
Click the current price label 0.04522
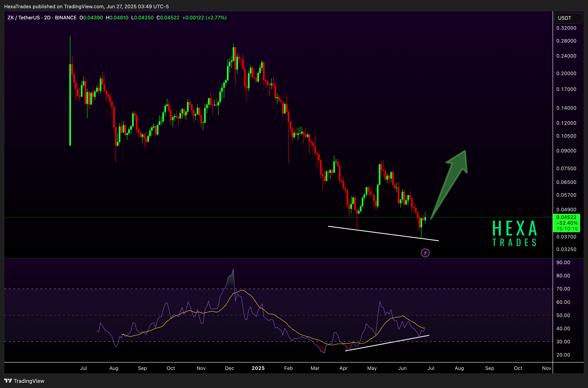[x=566, y=217]
